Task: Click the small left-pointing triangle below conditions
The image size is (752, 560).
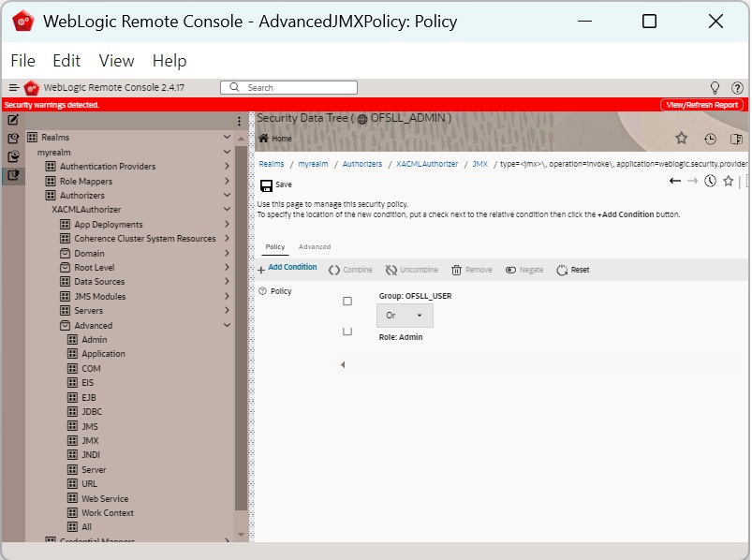Action: click(x=343, y=365)
